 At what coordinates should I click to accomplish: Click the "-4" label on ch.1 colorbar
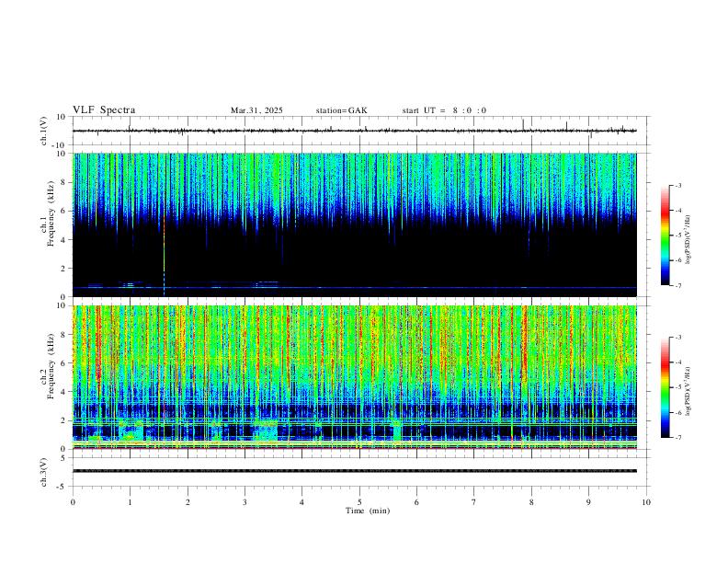pos(678,211)
